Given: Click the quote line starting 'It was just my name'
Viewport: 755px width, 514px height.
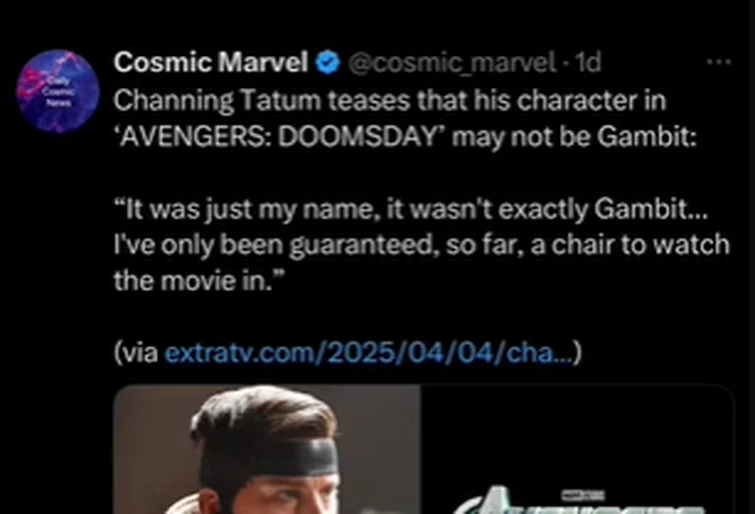Looking at the screenshot, I should [410, 209].
